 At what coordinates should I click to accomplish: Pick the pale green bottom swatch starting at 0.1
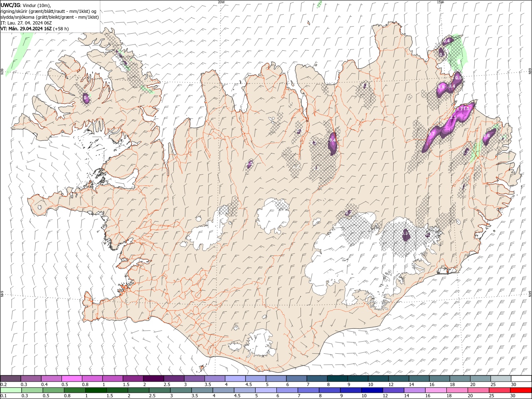[10, 390]
